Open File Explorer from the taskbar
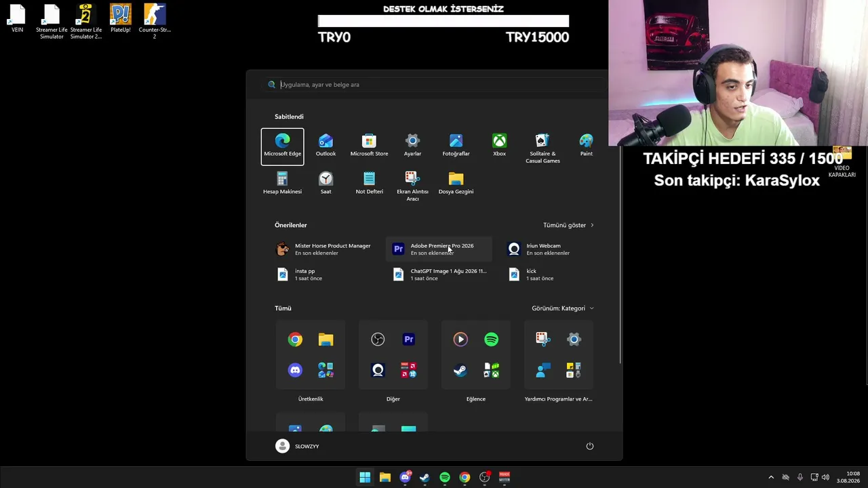The width and height of the screenshot is (868, 488). 384,477
